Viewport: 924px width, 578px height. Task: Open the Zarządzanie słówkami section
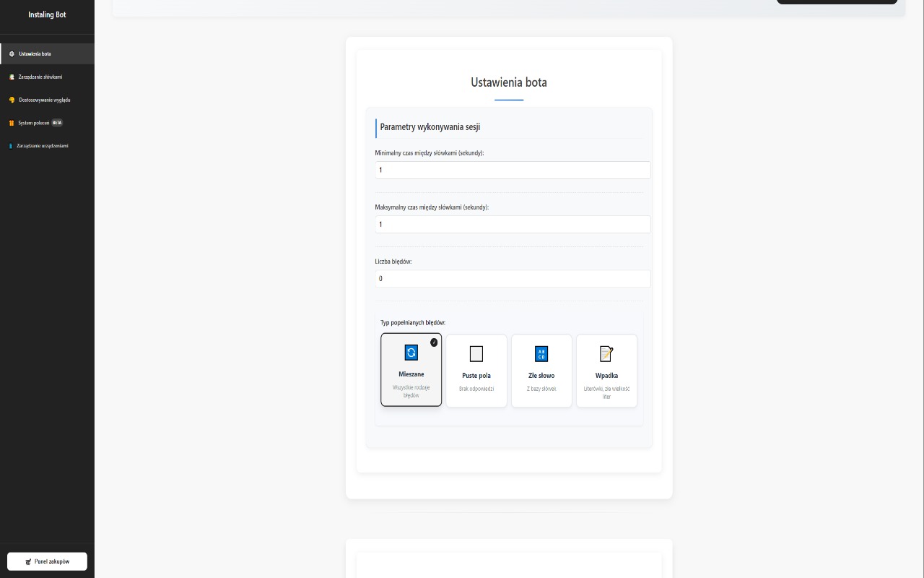pos(40,77)
